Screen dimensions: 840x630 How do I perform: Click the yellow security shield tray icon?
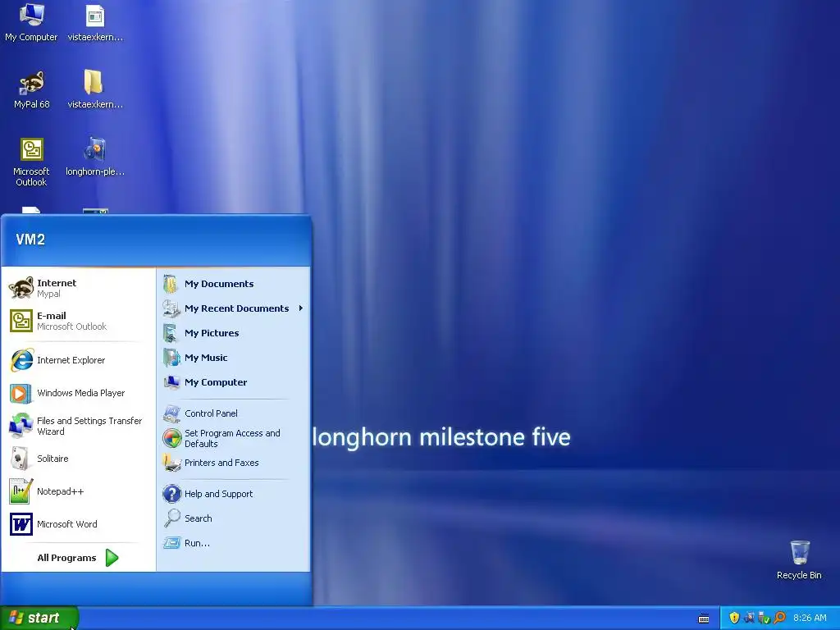click(x=734, y=618)
